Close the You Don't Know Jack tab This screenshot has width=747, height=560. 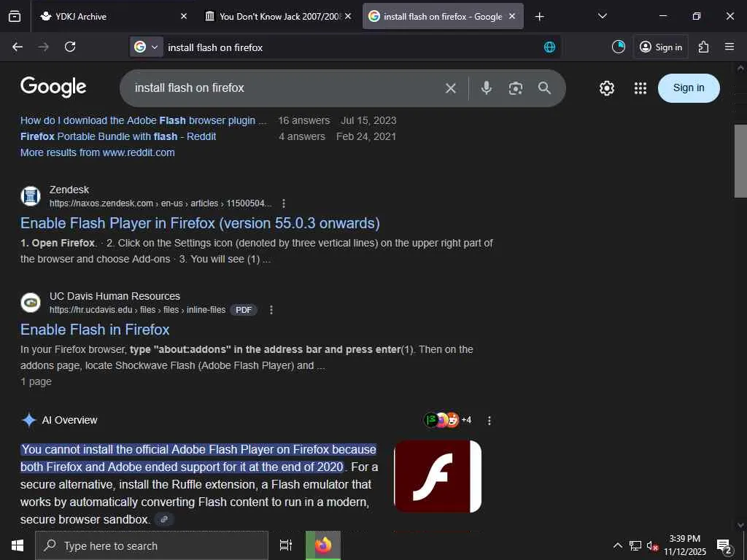tap(348, 16)
